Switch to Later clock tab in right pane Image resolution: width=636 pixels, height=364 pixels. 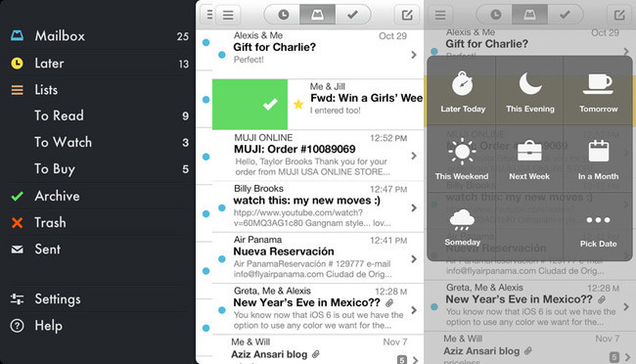coord(495,15)
